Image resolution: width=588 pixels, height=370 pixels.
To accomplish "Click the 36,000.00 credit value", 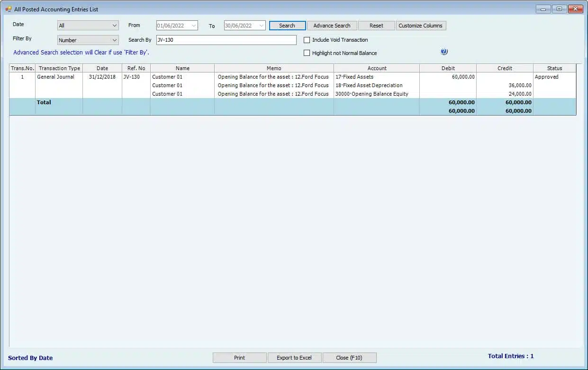I will (520, 85).
